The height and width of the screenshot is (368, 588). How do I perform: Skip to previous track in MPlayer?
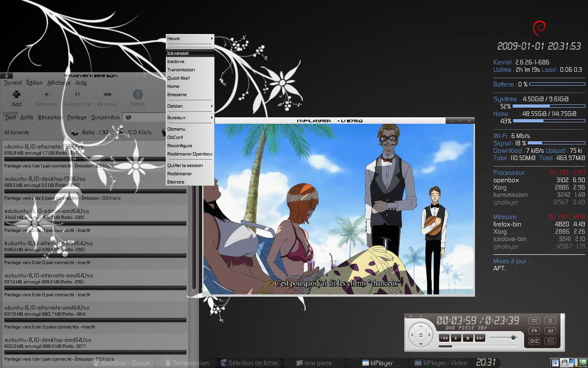(x=444, y=338)
